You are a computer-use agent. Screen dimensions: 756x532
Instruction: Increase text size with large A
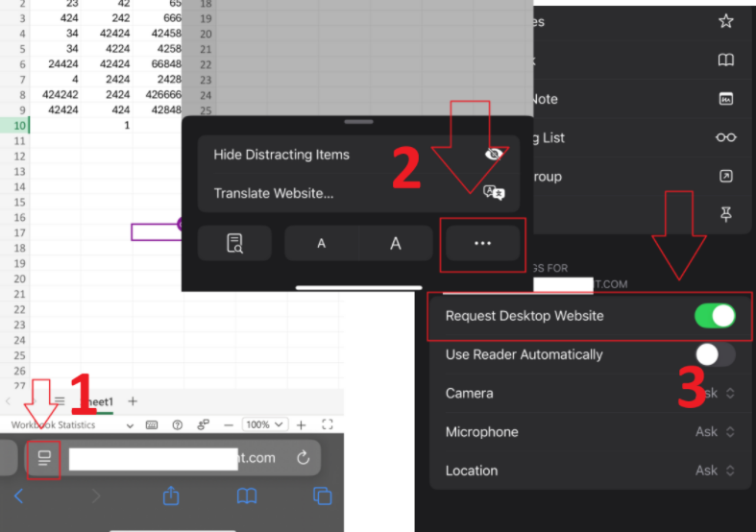tap(396, 243)
